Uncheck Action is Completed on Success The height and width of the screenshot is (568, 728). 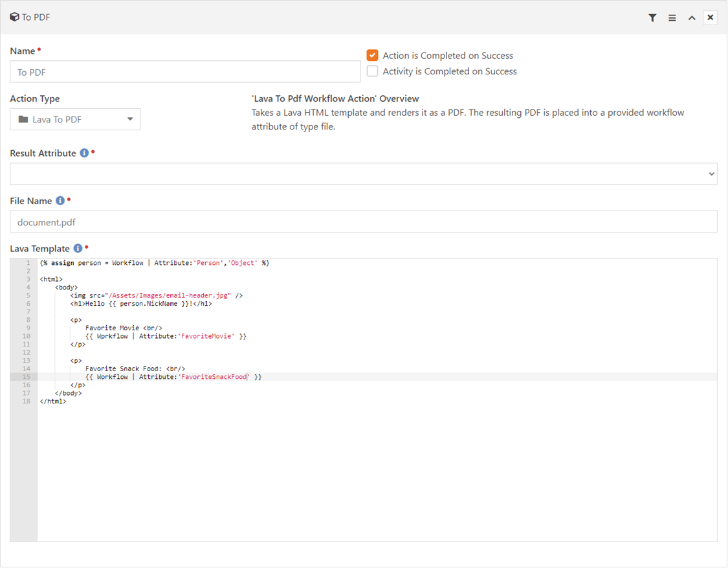tap(372, 55)
